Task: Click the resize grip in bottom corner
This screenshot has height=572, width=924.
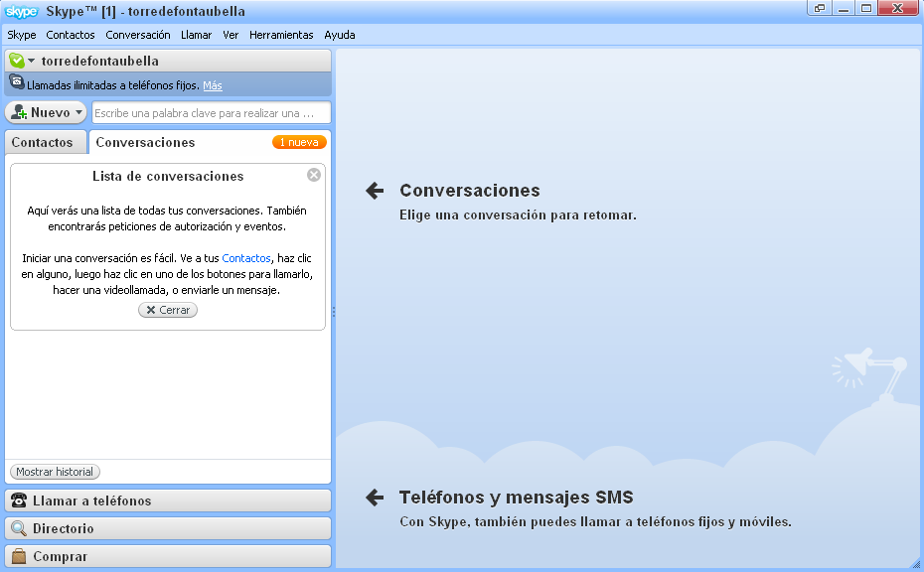Action: [916, 564]
